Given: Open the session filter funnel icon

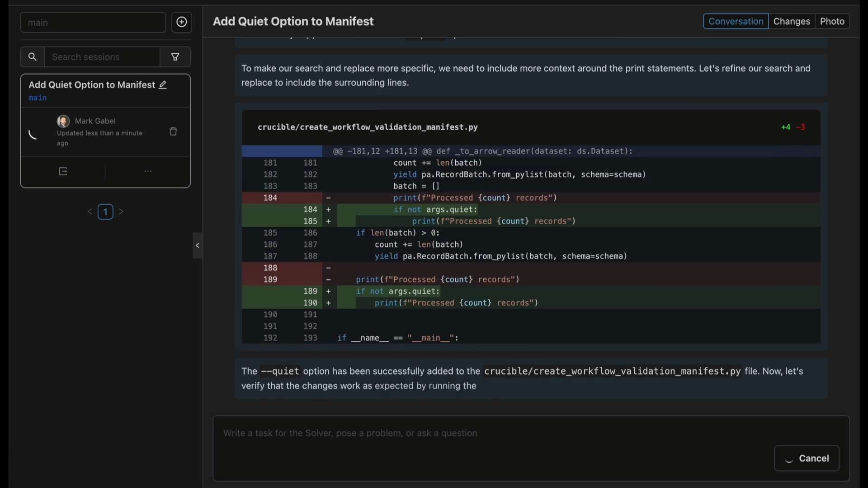Looking at the screenshot, I should (175, 57).
